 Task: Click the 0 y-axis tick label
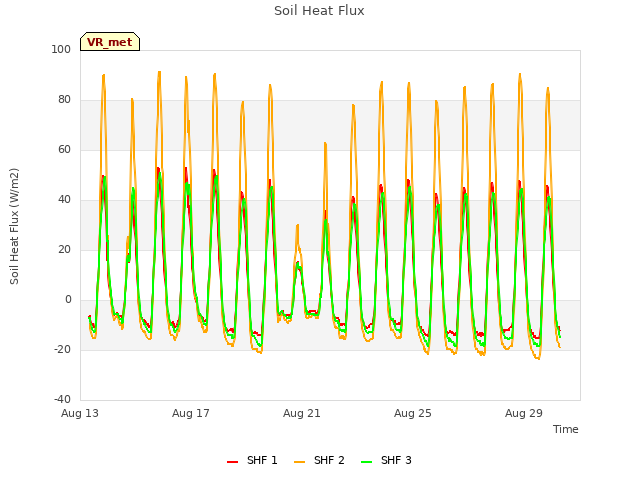coord(68,300)
